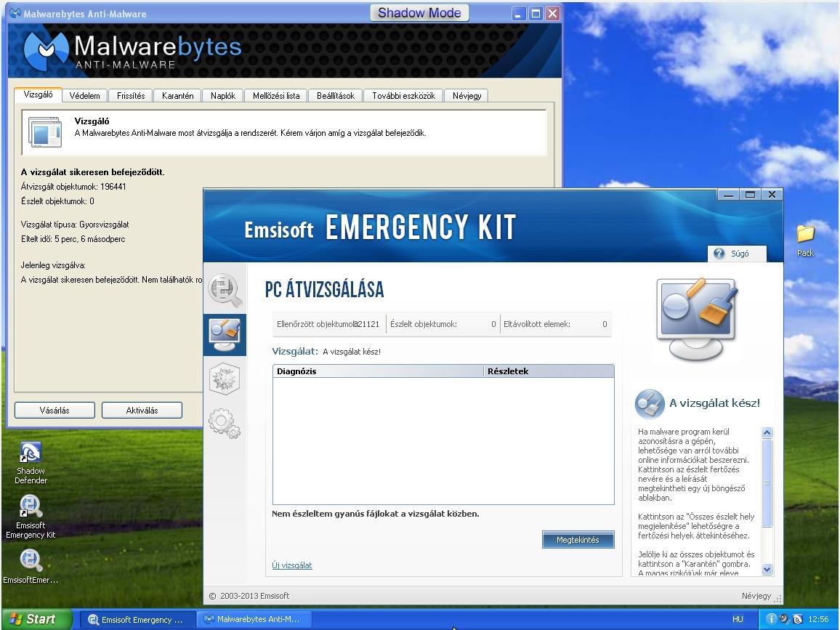The image size is (840, 630).
Task: Click the middle system tray icon
Action: tap(784, 619)
